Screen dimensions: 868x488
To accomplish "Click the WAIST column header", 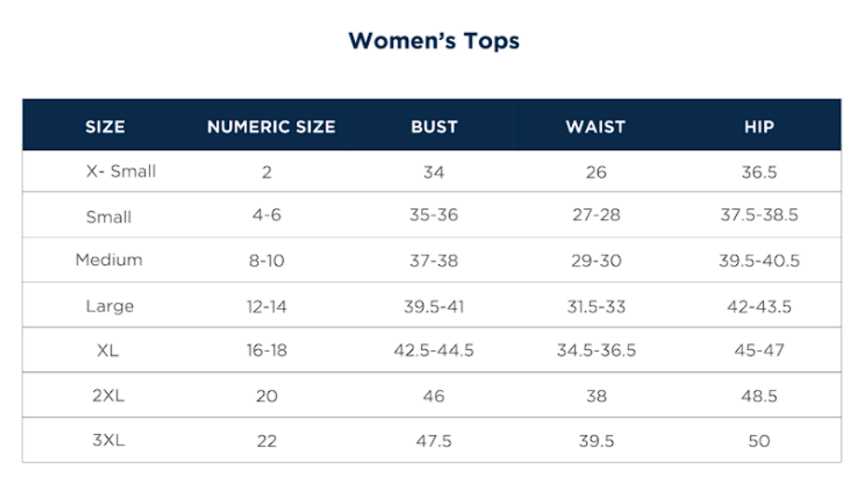I will (x=595, y=127).
